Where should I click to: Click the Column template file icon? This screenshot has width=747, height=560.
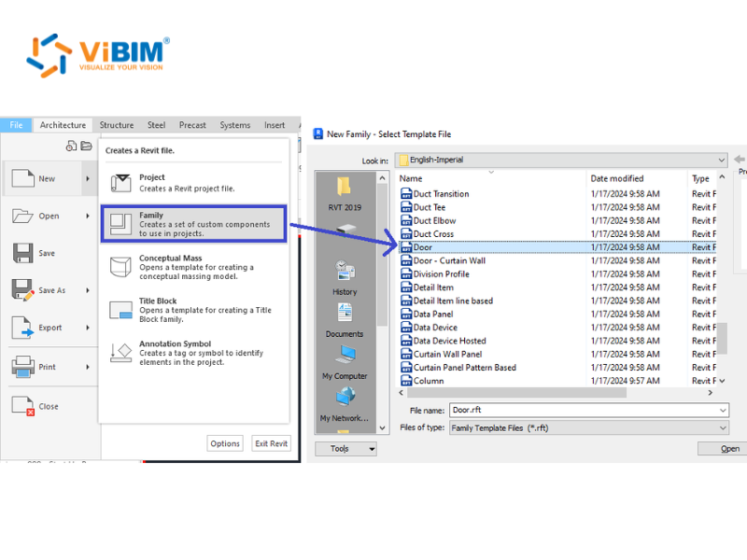(x=406, y=381)
